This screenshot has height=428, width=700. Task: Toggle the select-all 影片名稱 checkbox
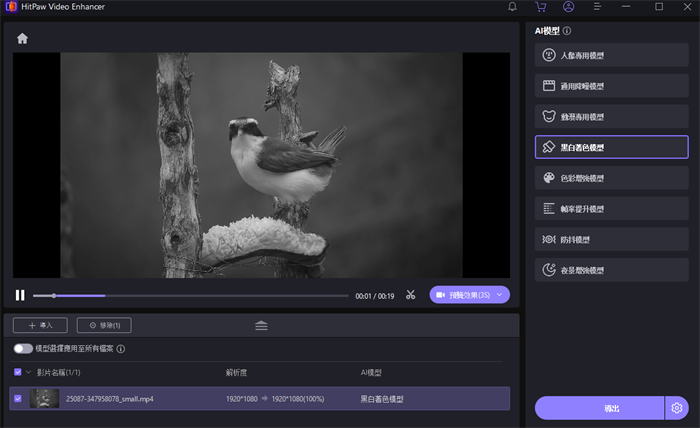click(17, 372)
